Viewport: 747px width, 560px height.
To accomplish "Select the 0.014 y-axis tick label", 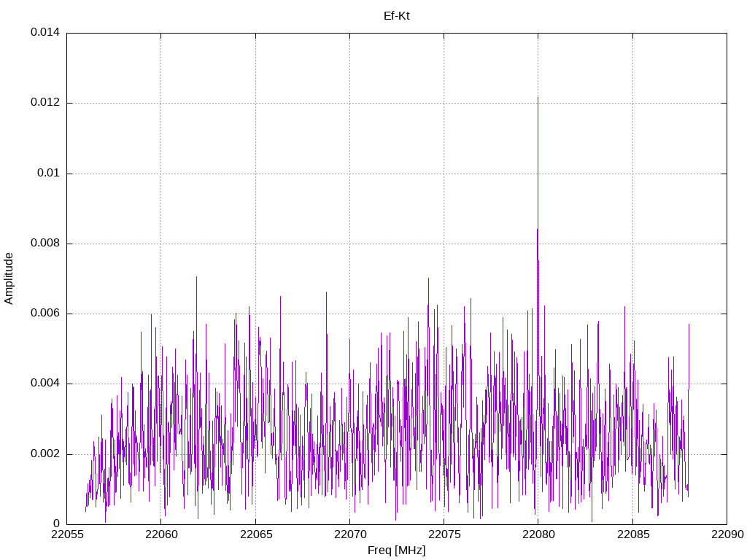I will tap(44, 33).
